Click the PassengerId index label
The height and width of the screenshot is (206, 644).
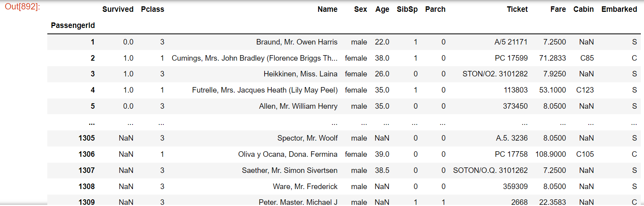tap(73, 26)
